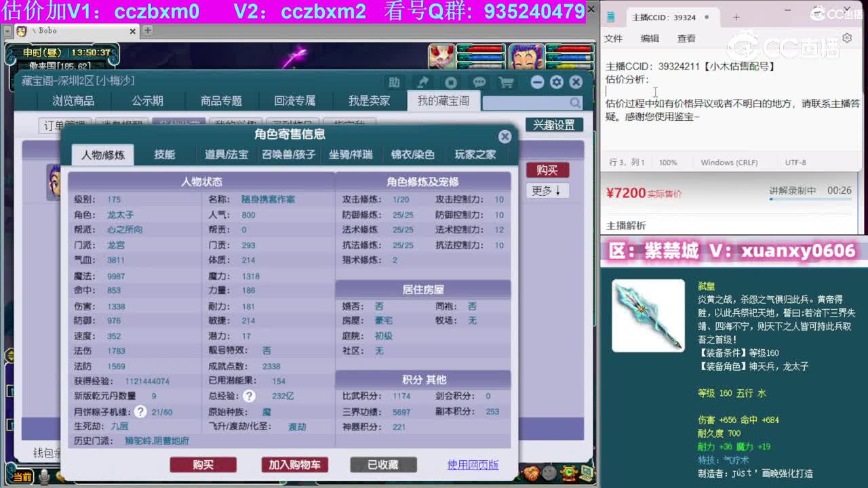Click the Notepad settings gear icon

pos(847,38)
